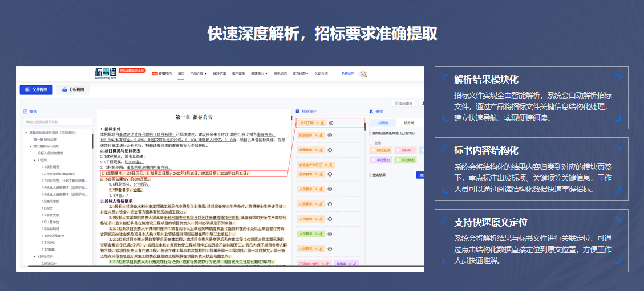Click the HOT badge next to 直播预约

pyautogui.click(x=155, y=74)
